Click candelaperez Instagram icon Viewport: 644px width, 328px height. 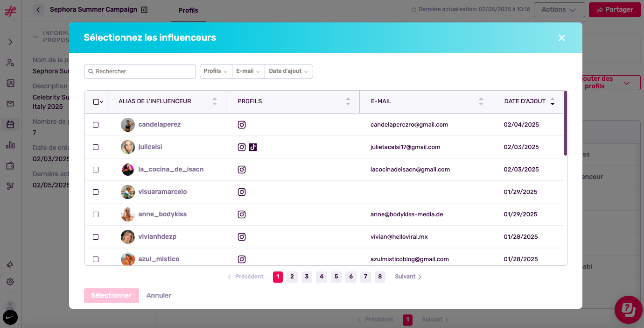point(242,125)
